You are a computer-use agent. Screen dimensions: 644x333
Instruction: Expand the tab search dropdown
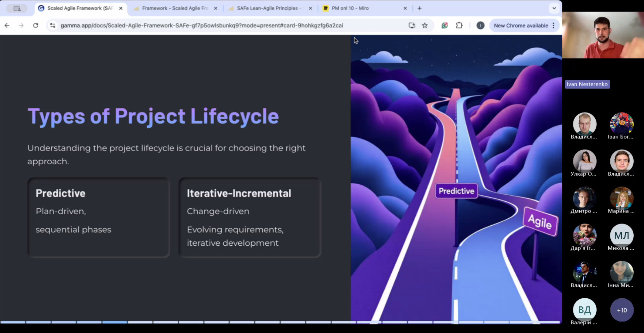554,8
